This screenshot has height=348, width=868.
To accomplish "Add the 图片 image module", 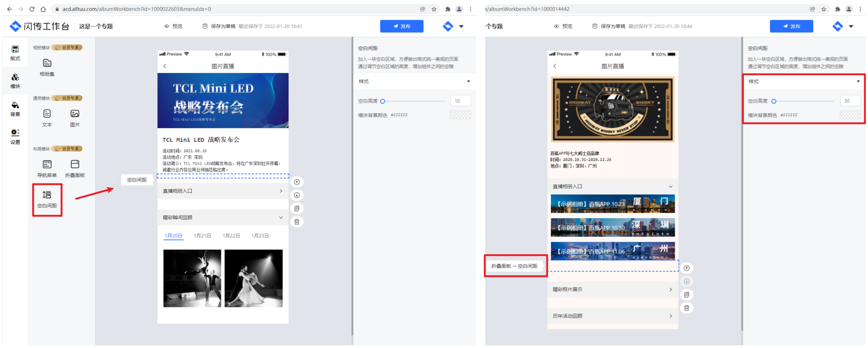I will 75,118.
